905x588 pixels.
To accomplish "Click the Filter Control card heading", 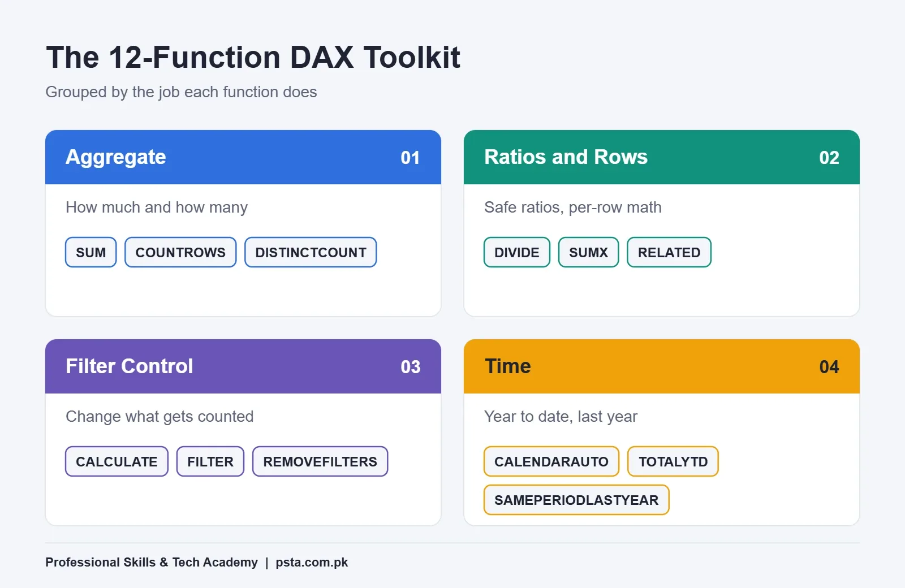I will coord(130,366).
